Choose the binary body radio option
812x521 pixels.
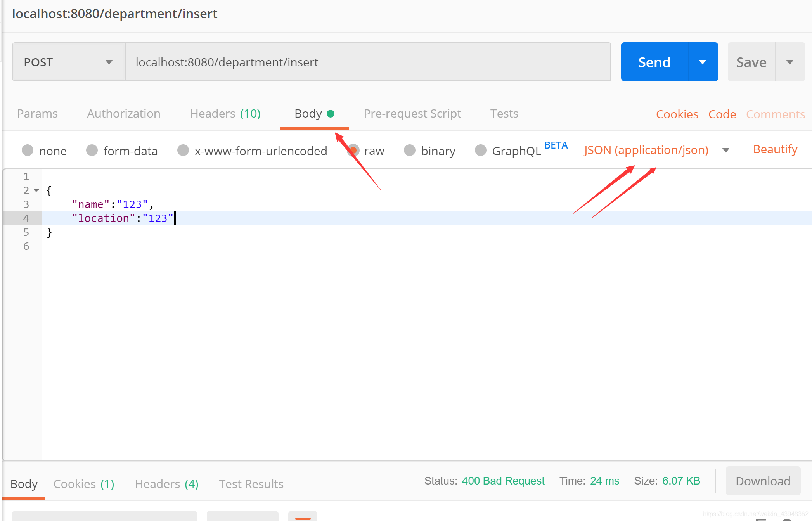[x=410, y=150]
